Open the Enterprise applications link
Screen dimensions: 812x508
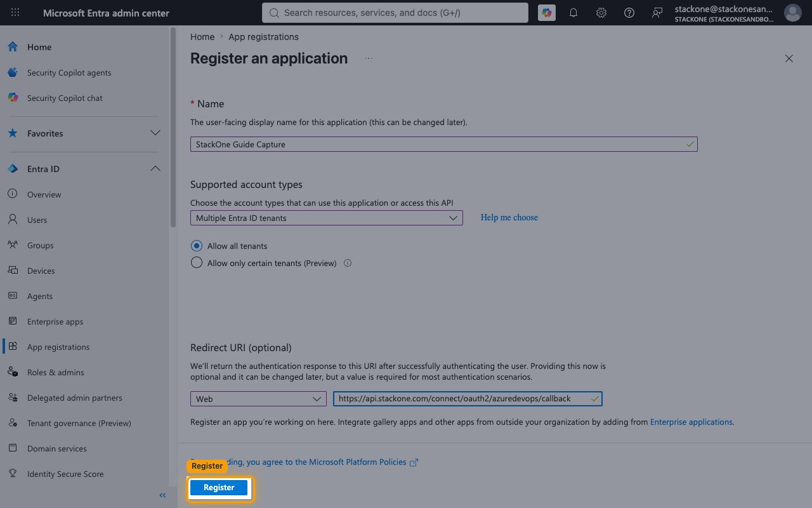tap(692, 422)
